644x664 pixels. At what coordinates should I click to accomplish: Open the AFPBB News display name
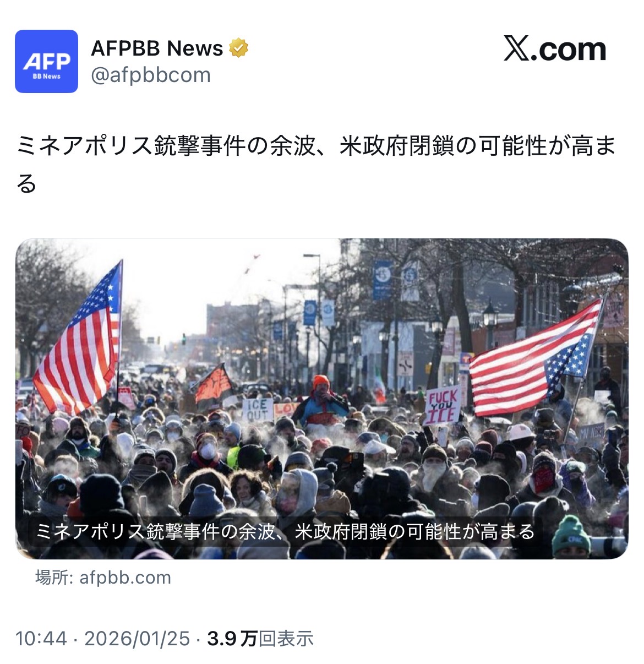pos(157,48)
